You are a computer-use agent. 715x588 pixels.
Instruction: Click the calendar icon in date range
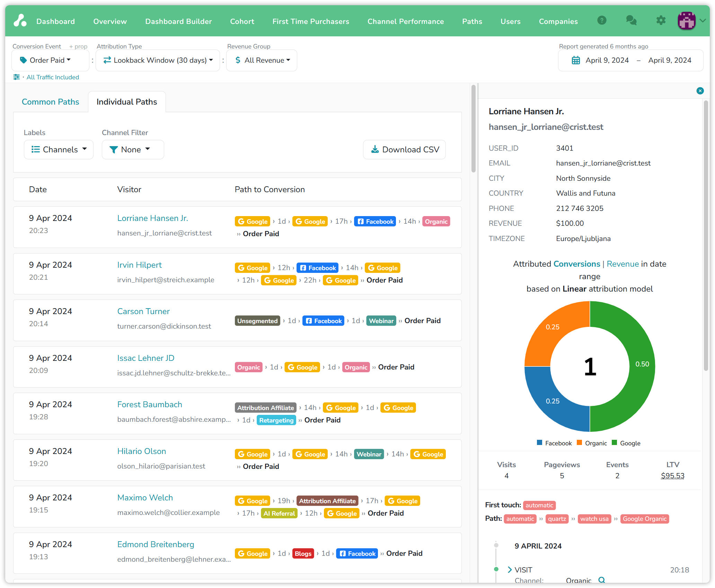576,60
